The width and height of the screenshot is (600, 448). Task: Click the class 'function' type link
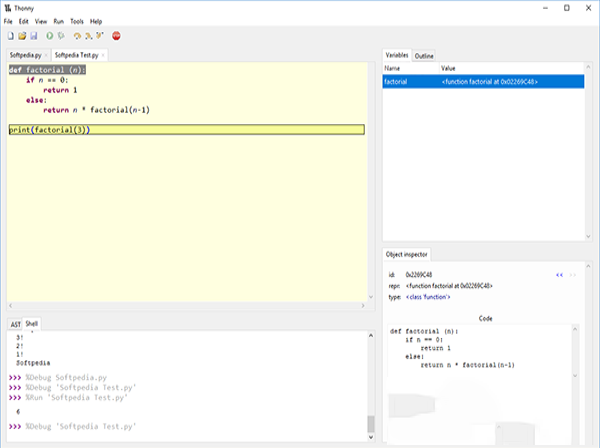(x=428, y=297)
